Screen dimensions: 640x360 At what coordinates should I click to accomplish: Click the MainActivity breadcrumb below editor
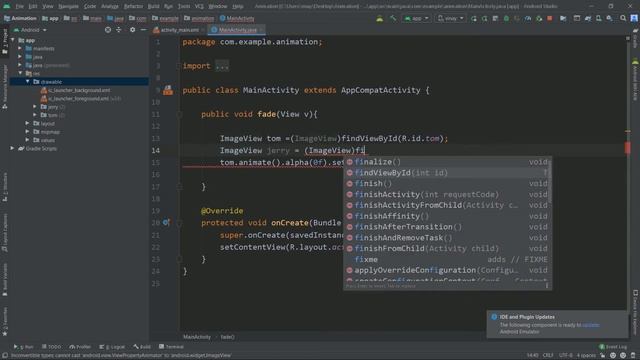[x=197, y=337]
